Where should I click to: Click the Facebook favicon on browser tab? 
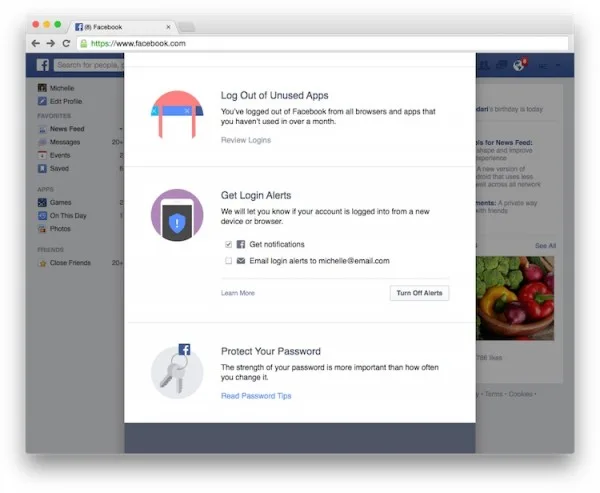coord(79,27)
